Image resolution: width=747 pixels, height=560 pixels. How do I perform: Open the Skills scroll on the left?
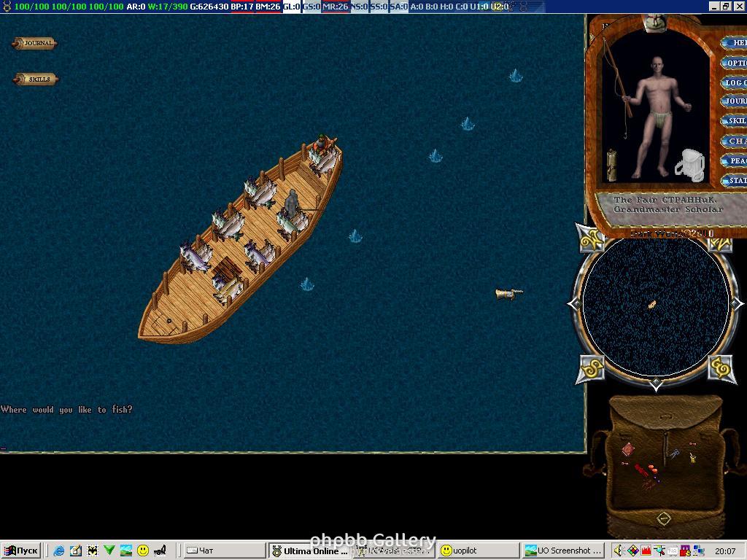(x=36, y=79)
